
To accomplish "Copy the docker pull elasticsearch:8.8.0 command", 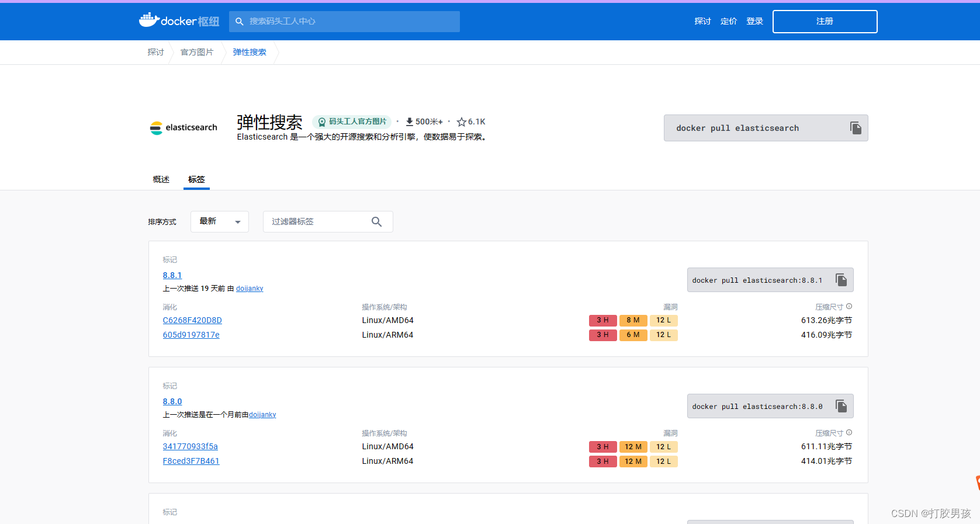I will point(841,406).
